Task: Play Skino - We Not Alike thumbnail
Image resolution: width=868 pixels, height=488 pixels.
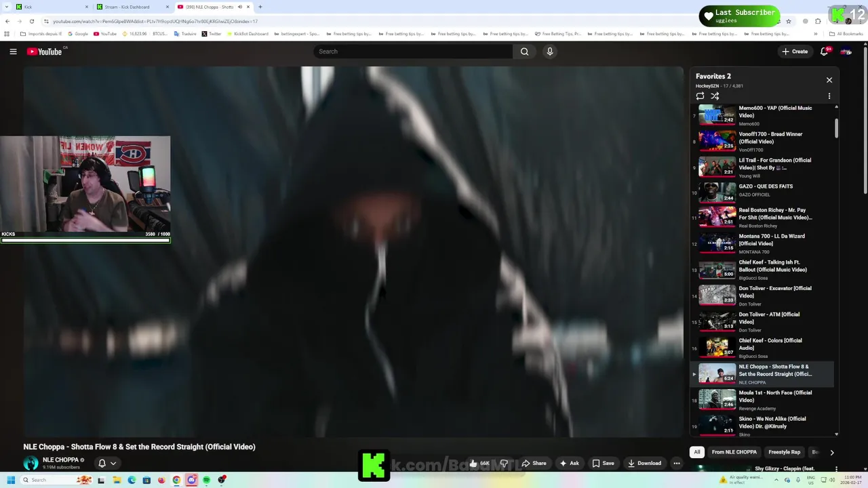Action: (x=717, y=425)
